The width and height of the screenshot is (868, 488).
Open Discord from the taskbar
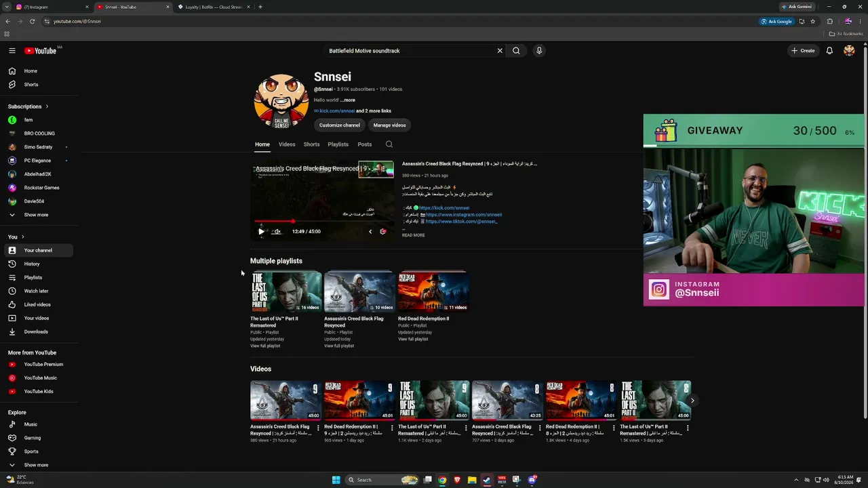coord(532,480)
